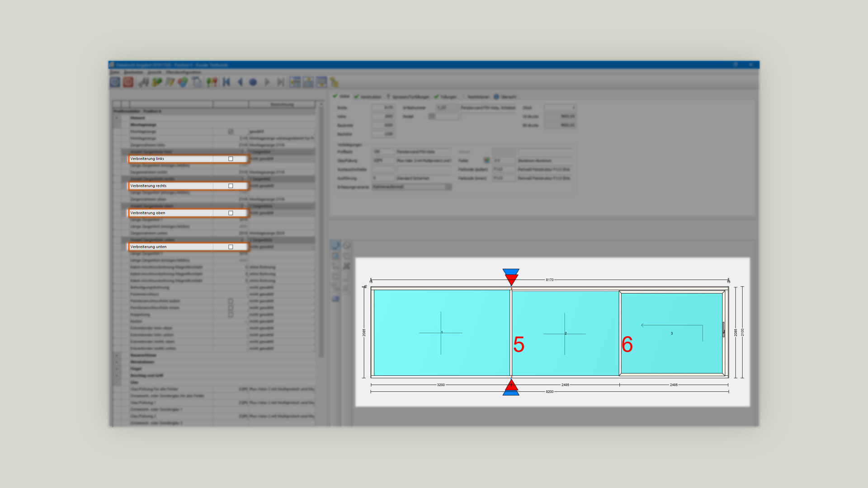Tick the Verbreiterung oben checkbox
The height and width of the screenshot is (488, 868).
[231, 213]
